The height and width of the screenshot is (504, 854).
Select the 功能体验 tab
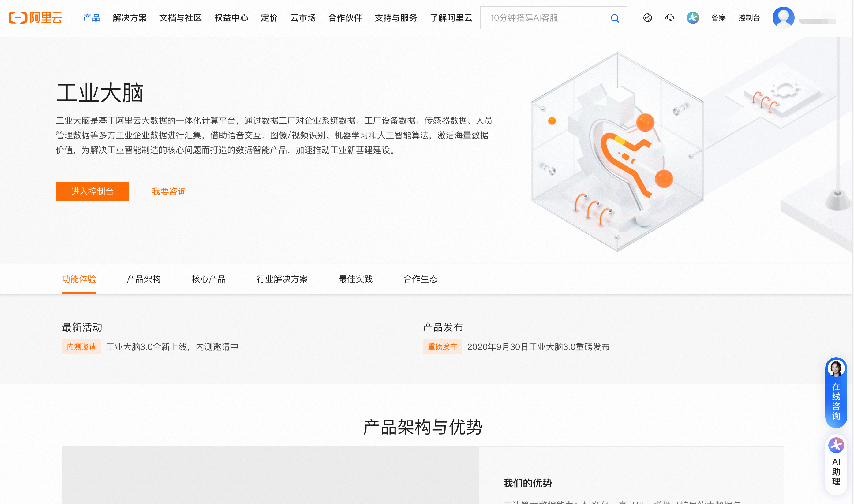[79, 279]
